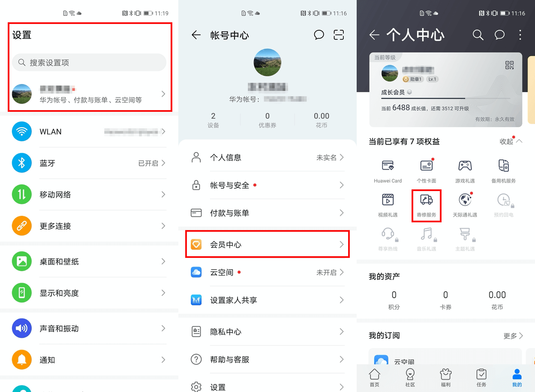Switch to 首页 bottom tab

coord(375,377)
